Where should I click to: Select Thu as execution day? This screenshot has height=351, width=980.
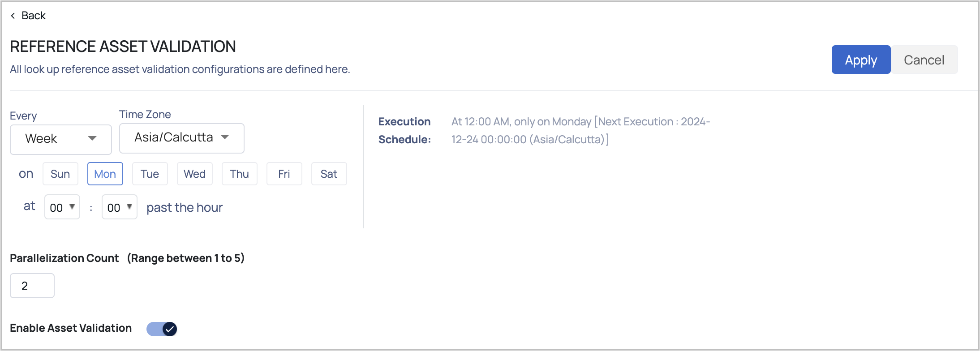[240, 174]
